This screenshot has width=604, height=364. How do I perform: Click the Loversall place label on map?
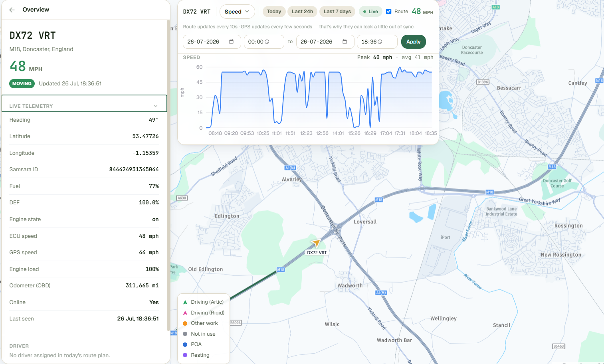pos(365,222)
